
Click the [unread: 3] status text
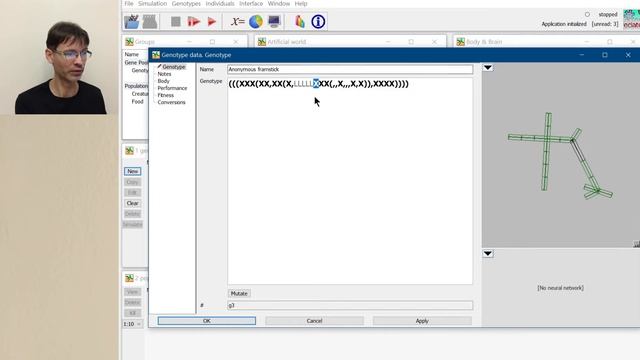(x=605, y=24)
